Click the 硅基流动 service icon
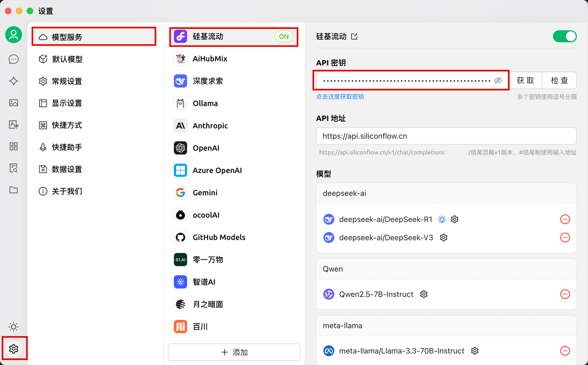Viewport: 588px width, 365px height. point(180,36)
